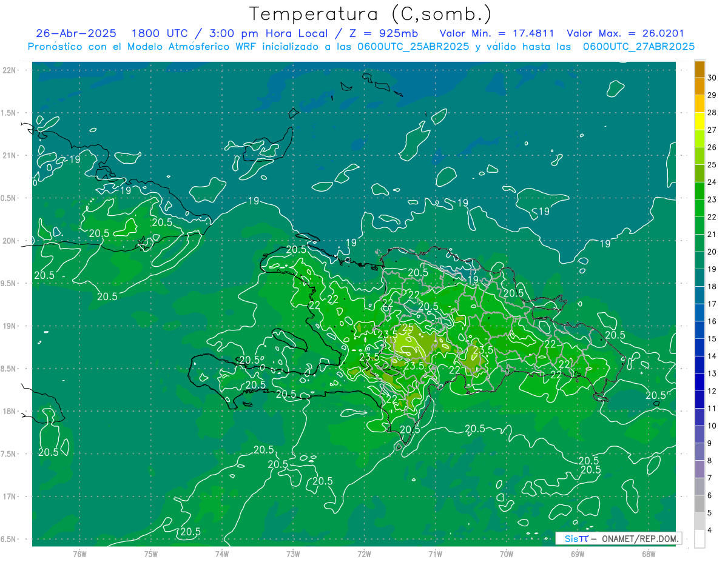The height and width of the screenshot is (562, 728).
Task: Click the "21N" latitude label
Action: coord(10,156)
